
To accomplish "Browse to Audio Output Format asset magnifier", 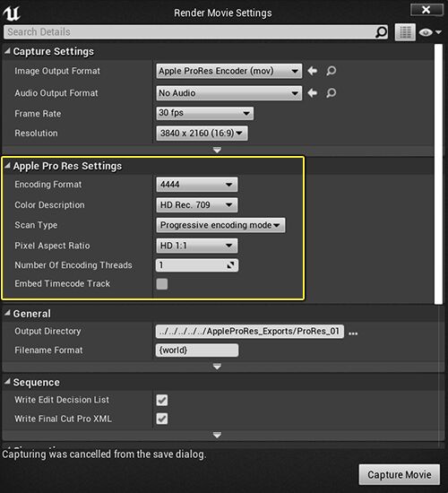I will tap(331, 93).
